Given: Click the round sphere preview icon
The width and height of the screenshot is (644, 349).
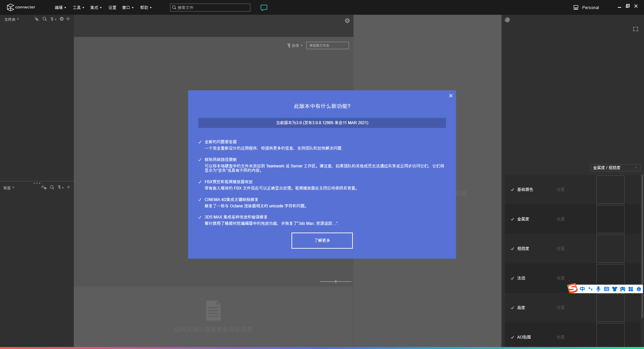Looking at the screenshot, I should pos(507,20).
